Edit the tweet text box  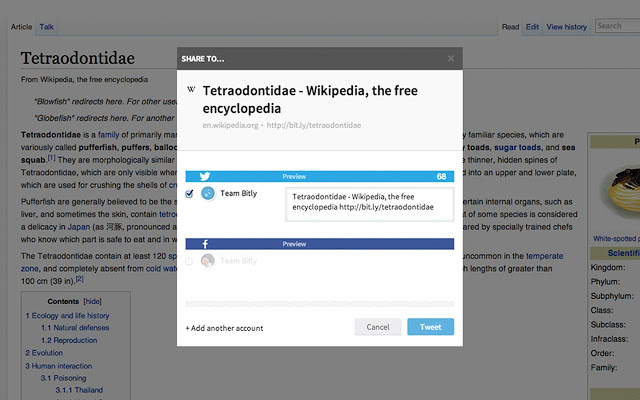pyautogui.click(x=369, y=204)
